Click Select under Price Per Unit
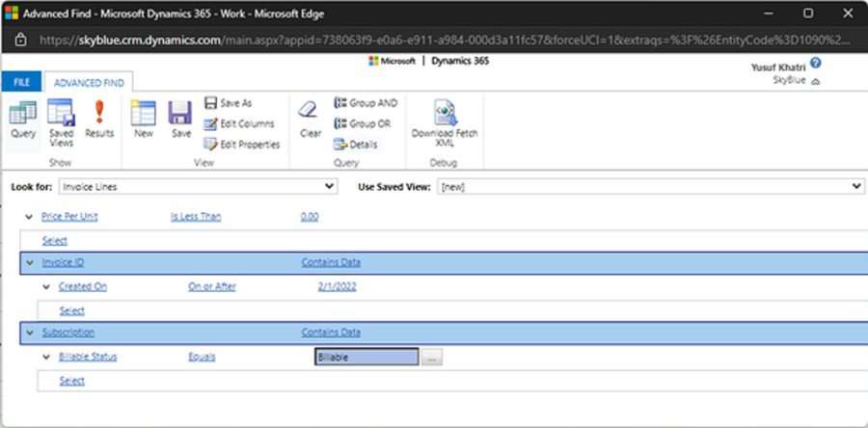The width and height of the screenshot is (868, 428). [55, 241]
